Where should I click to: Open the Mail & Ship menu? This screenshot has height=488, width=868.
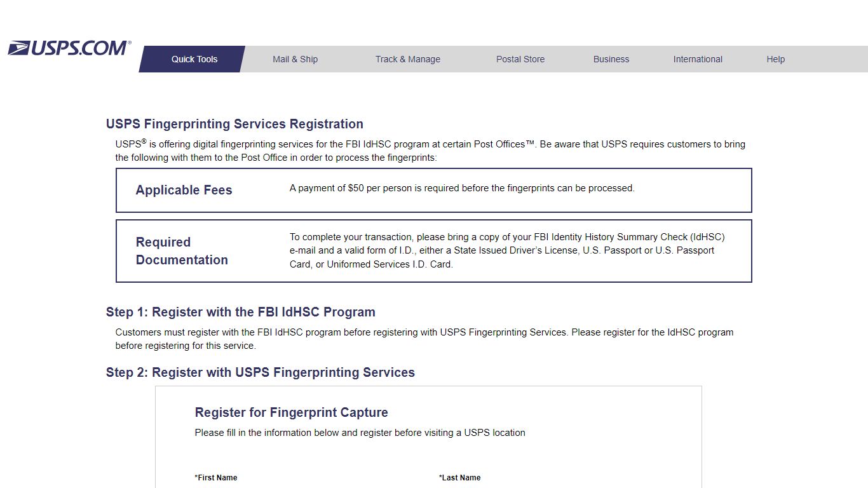(x=295, y=59)
